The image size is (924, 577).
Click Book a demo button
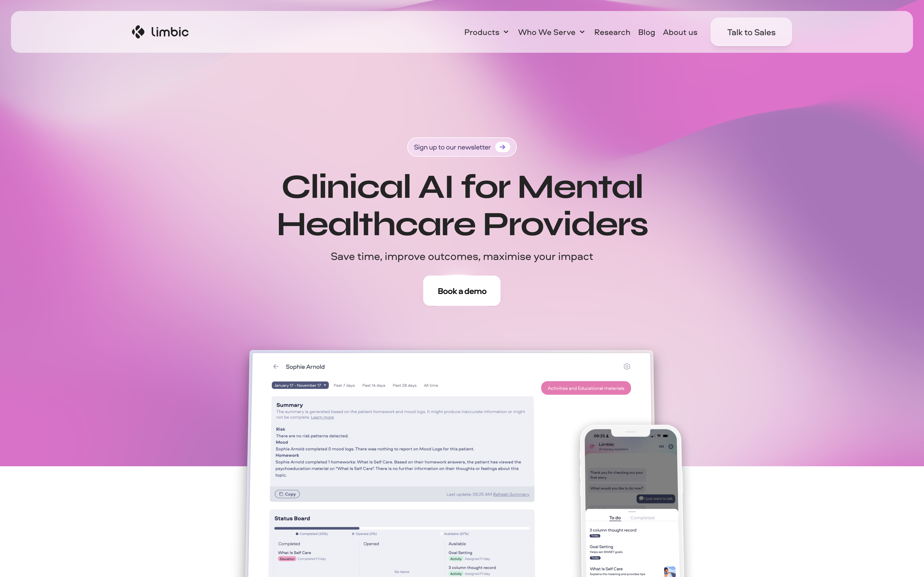tap(462, 290)
